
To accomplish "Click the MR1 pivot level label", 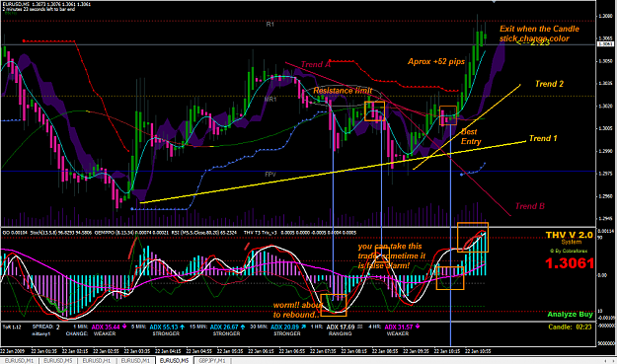I will click(270, 100).
